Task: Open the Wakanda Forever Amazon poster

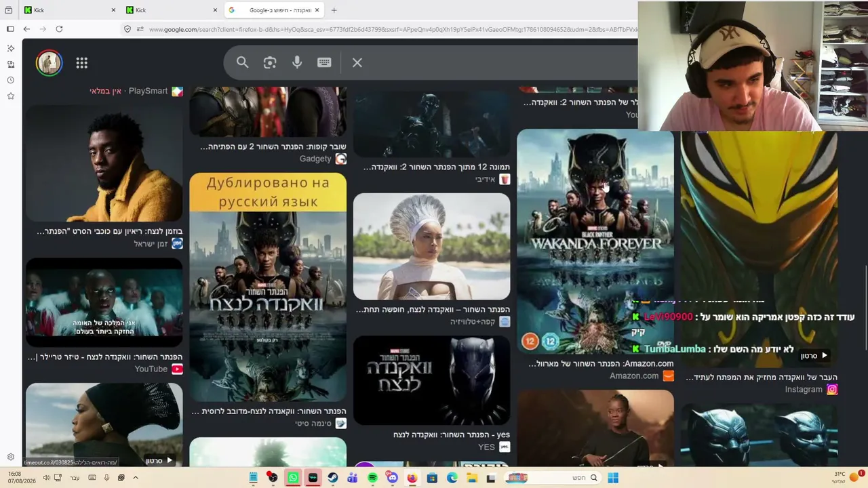Action: (x=595, y=242)
